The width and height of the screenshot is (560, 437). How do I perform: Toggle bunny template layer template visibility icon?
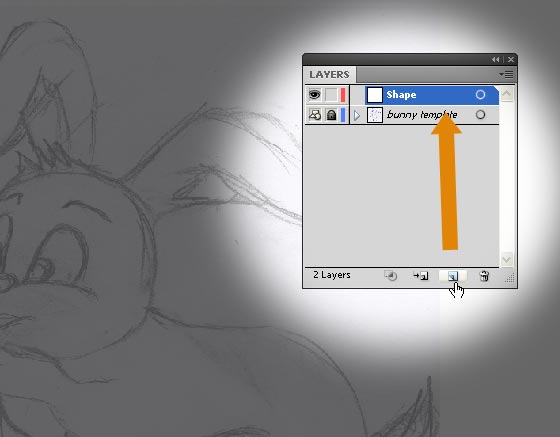point(314,115)
